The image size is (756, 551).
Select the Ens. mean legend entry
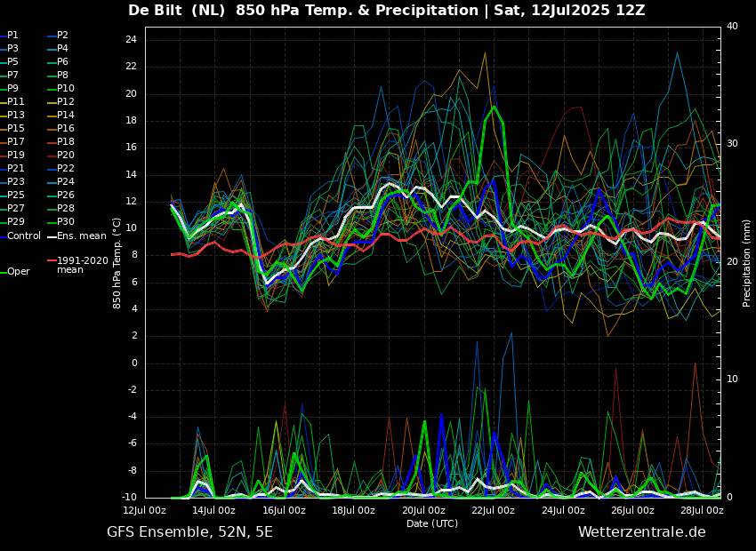coord(81,236)
